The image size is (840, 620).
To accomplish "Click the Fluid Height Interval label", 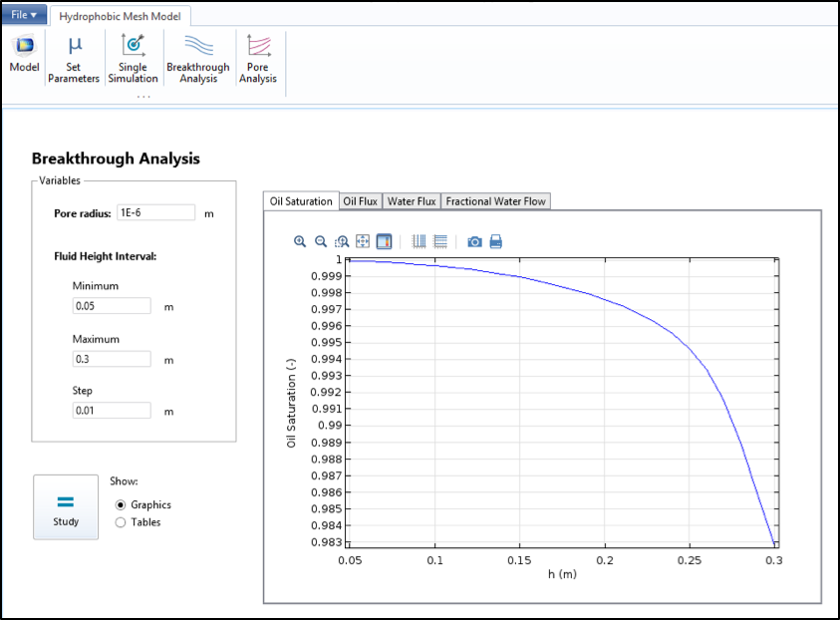I will tap(105, 256).
